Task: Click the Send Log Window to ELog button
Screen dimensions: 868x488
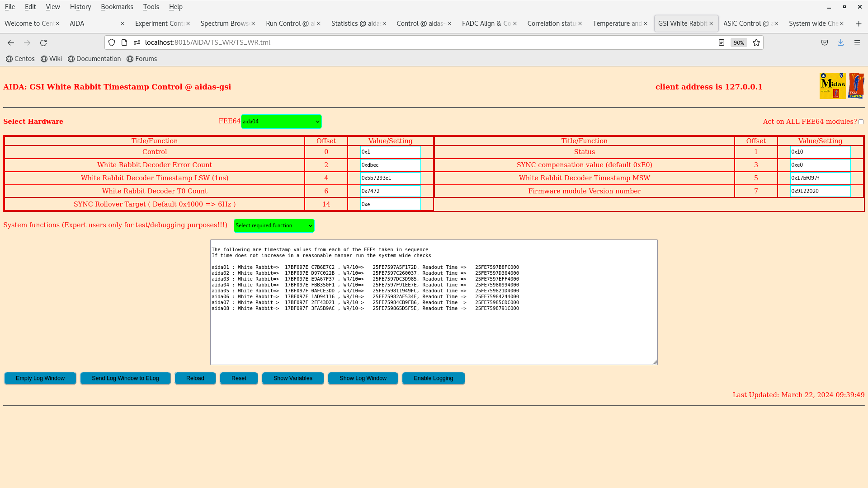Action: point(125,378)
